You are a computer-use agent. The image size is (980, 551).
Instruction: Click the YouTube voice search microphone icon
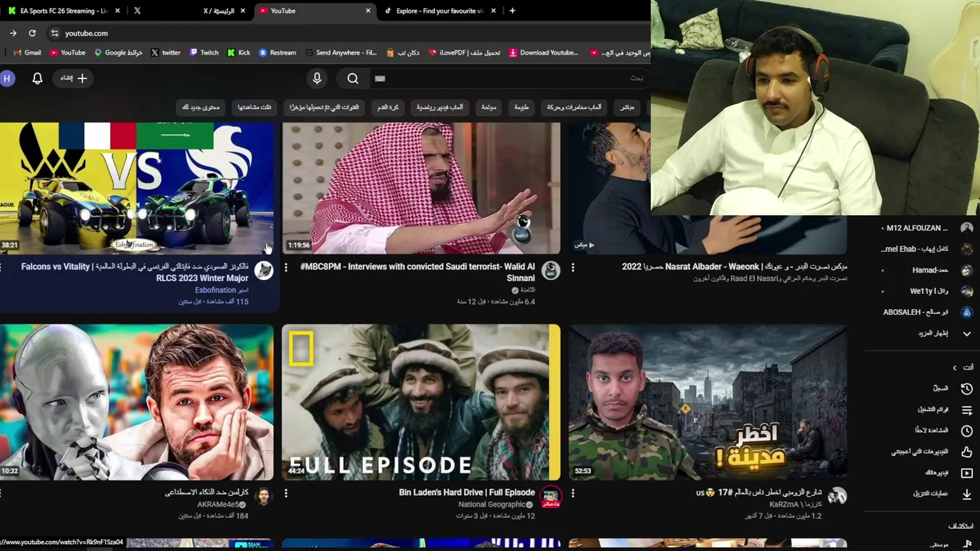tap(317, 78)
